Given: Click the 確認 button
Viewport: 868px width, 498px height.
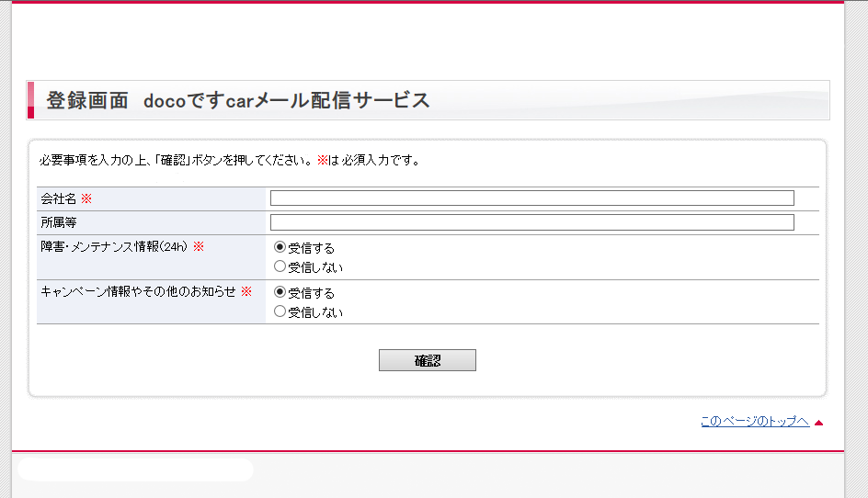Looking at the screenshot, I should (428, 360).
